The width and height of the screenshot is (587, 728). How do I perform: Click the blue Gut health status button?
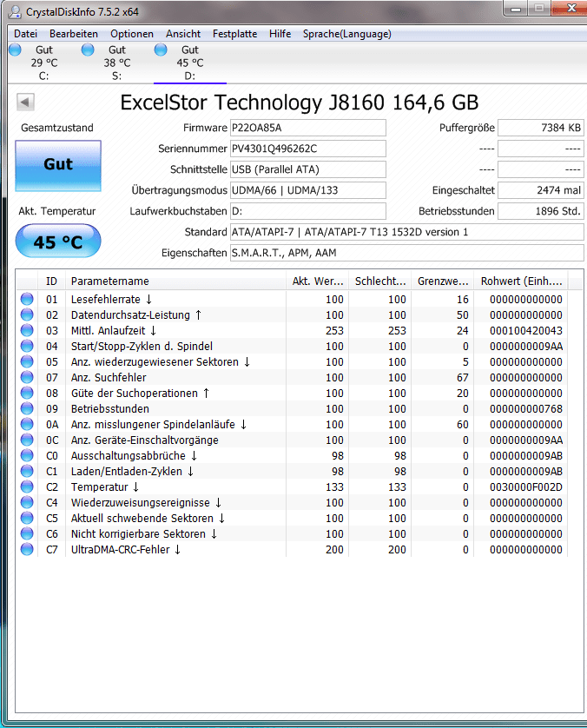pos(58,166)
